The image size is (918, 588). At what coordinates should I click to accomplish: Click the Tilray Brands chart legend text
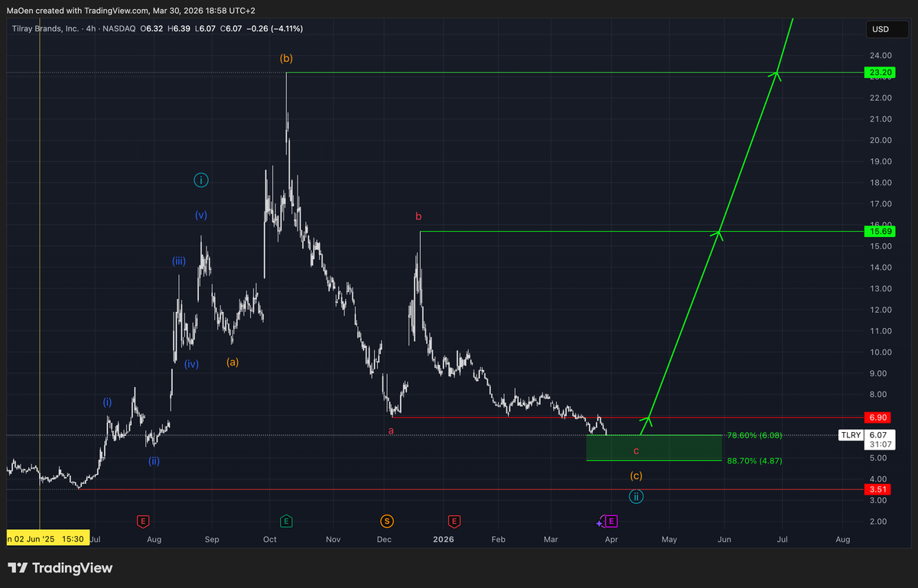46,28
